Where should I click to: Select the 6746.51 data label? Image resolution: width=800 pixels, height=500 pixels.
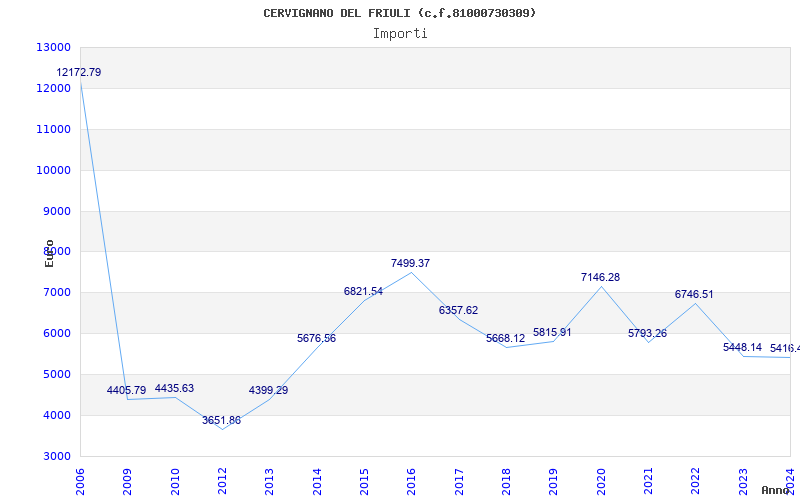tap(694, 294)
